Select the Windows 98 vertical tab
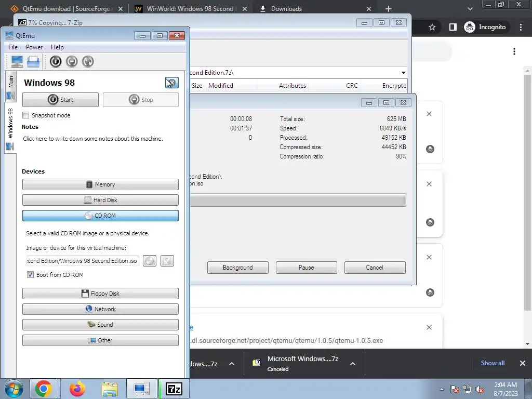 10,128
